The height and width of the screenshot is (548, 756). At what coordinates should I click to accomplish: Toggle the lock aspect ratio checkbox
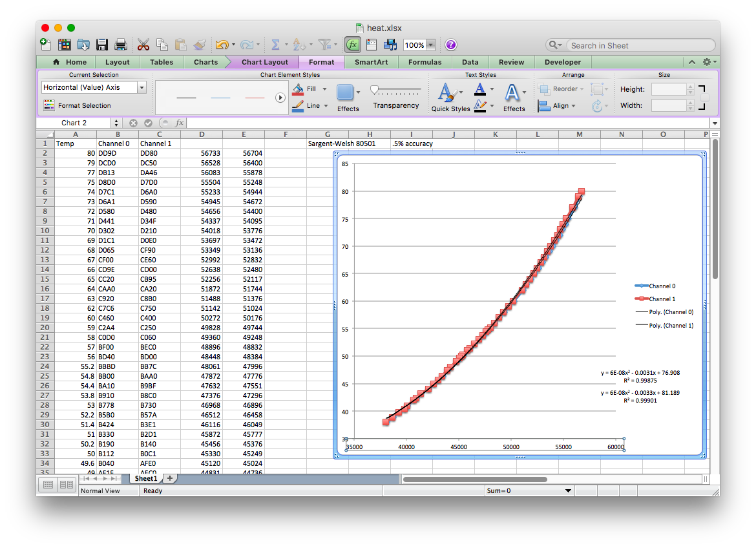pyautogui.click(x=704, y=98)
